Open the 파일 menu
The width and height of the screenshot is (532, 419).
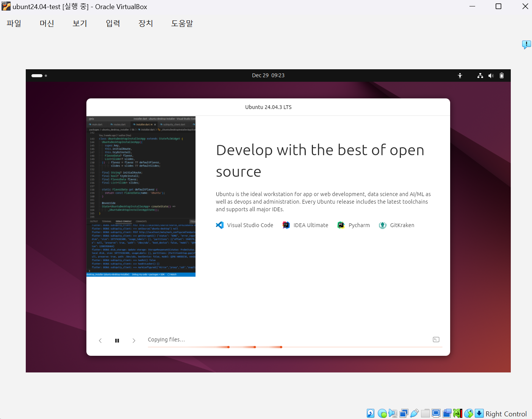pos(14,23)
